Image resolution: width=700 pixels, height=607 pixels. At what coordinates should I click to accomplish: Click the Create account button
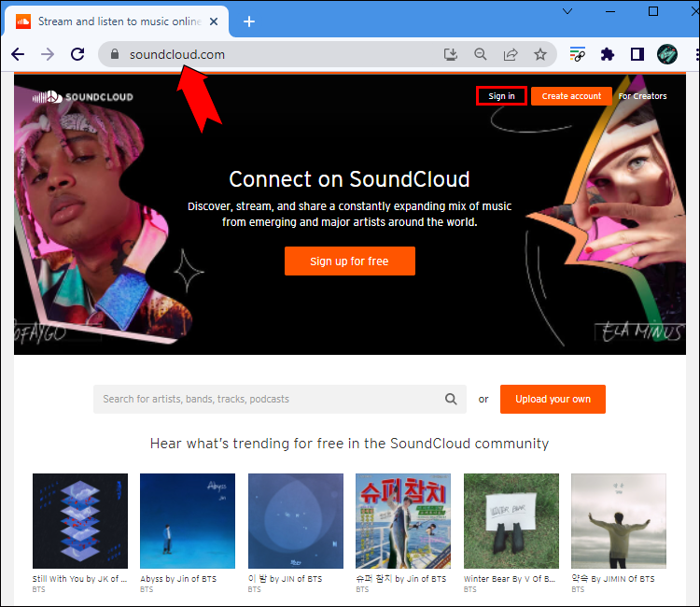pyautogui.click(x=571, y=96)
